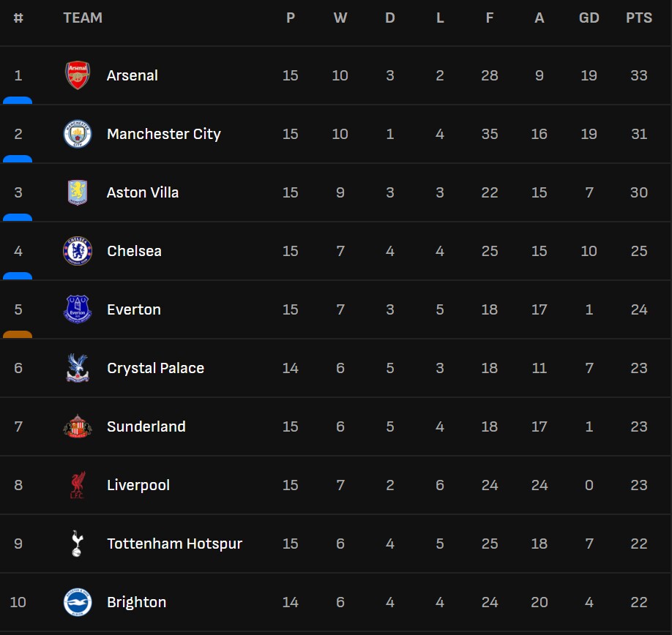
Task: Sort table by GD column header
Action: (x=589, y=18)
